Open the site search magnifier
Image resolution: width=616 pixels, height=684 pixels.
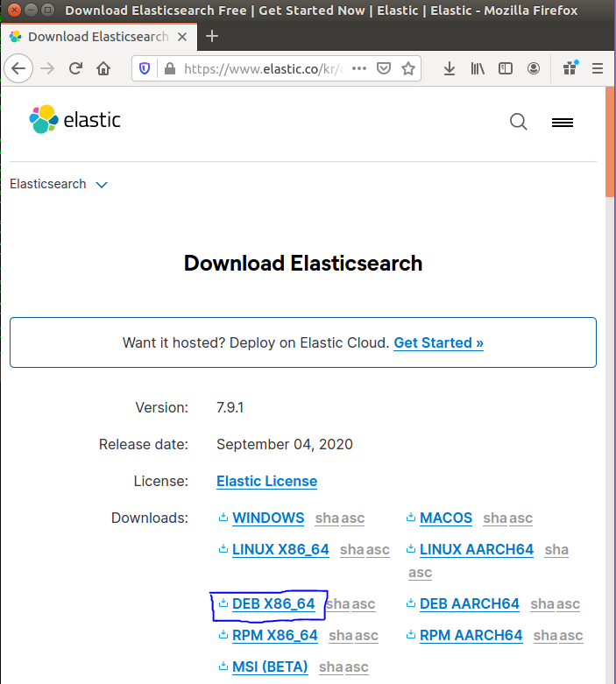click(518, 122)
